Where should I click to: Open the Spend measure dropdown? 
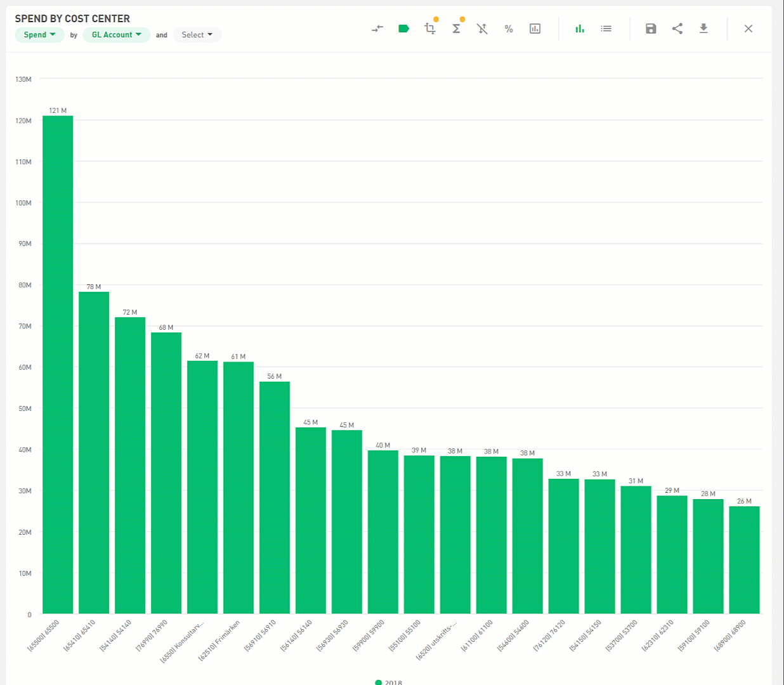(39, 35)
